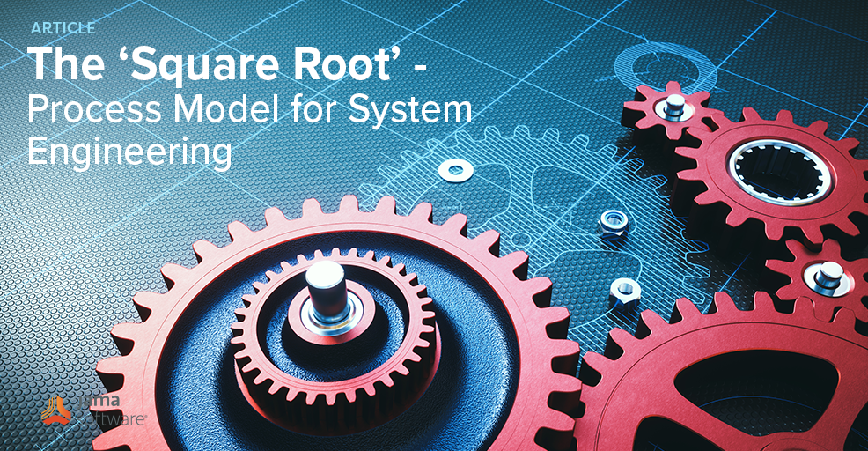Click the flat silver washer on the blueprint
This screenshot has width=868, height=451.
(454, 168)
